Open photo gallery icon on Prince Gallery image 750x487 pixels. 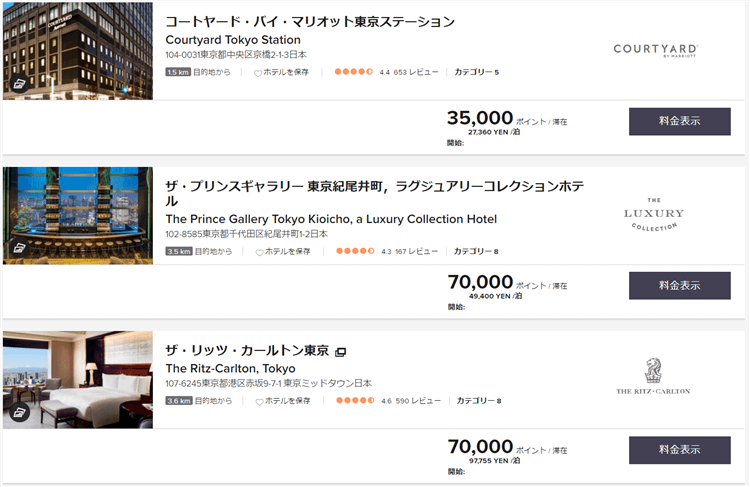pos(18,248)
